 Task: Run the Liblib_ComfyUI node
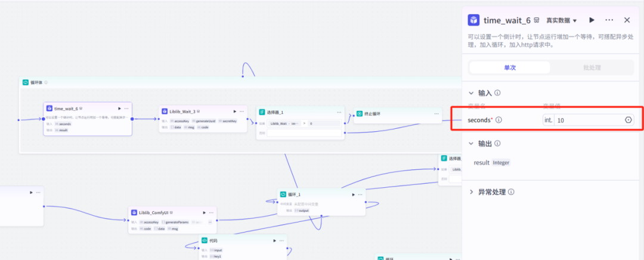[x=204, y=213]
